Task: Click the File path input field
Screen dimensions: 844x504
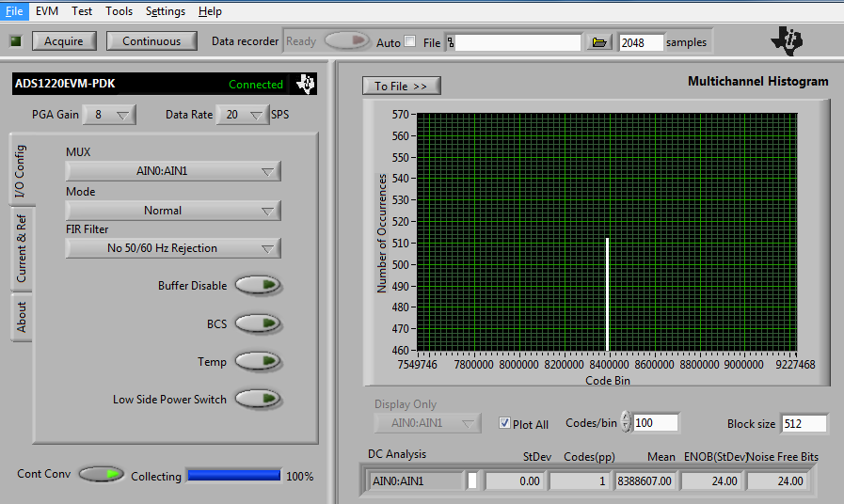Action: click(518, 42)
